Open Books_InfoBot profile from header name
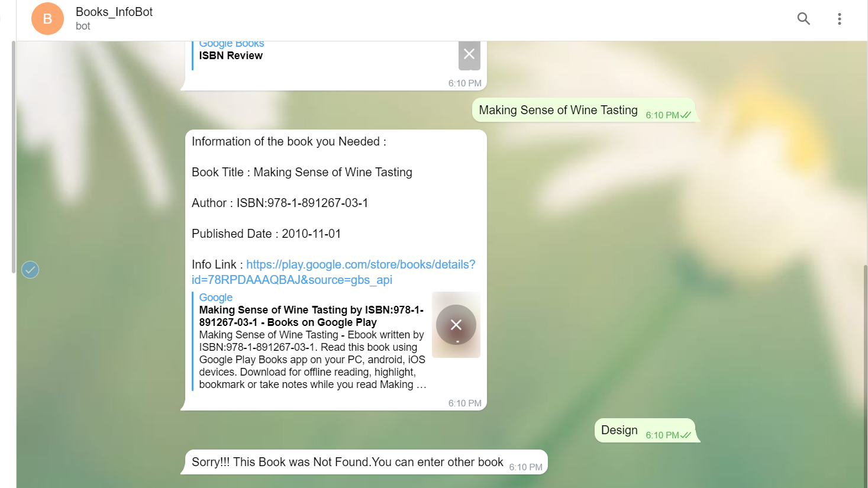This screenshot has width=868, height=488. [114, 12]
